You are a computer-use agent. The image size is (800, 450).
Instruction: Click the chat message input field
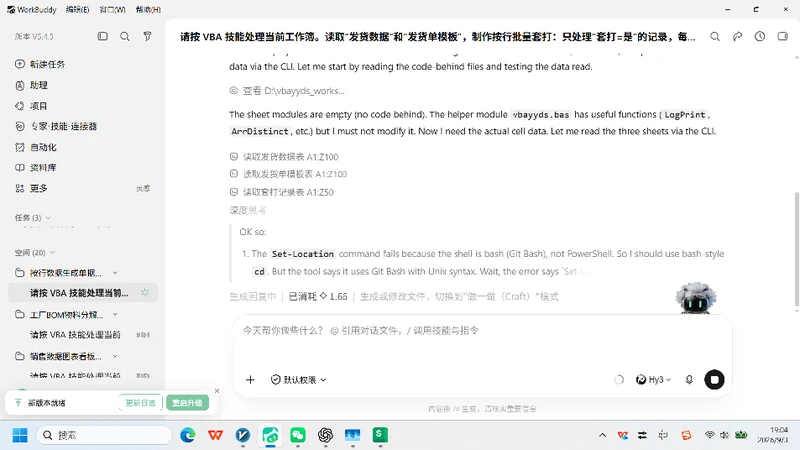[x=482, y=331]
